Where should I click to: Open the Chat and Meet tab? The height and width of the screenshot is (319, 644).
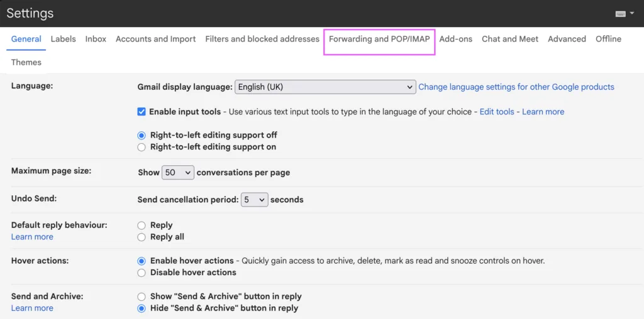[x=510, y=39]
